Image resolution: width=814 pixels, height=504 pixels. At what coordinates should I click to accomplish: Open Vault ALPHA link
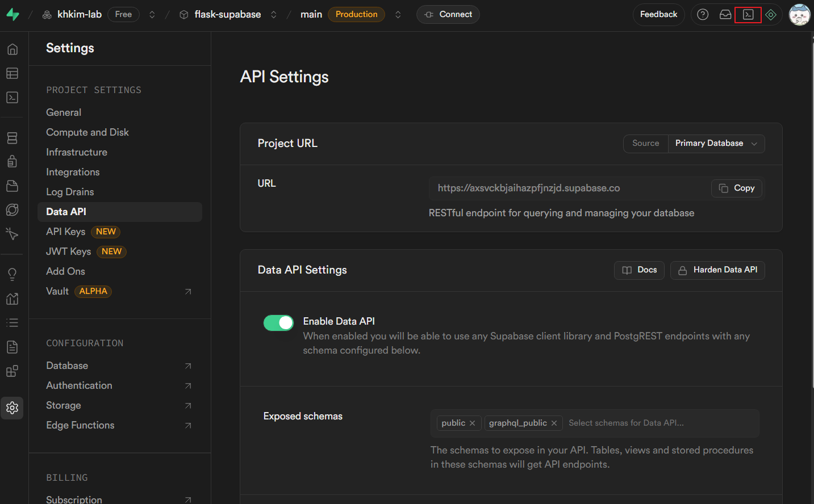(x=120, y=291)
